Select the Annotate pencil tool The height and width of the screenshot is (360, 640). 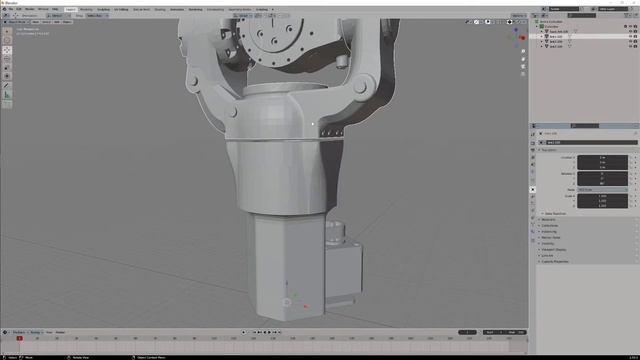(x=7, y=86)
